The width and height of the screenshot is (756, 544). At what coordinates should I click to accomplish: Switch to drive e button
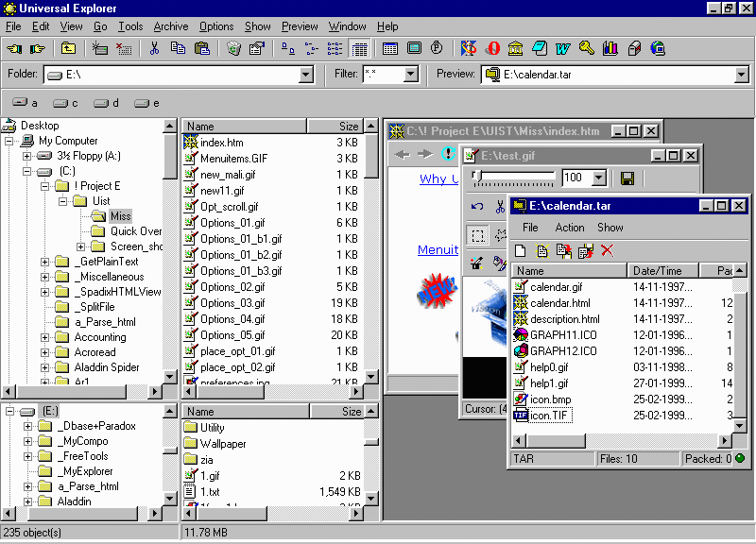pos(146,103)
